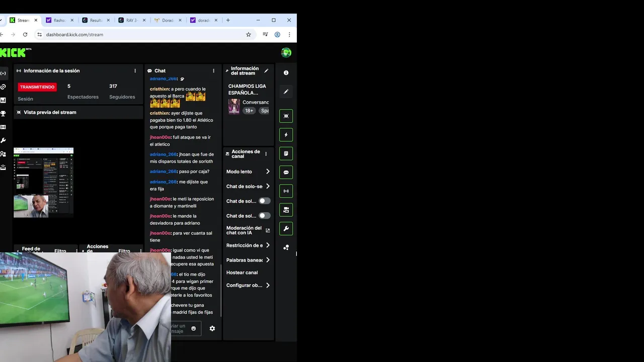
Task: Click the download tray icon in left sidebar
Action: (x=3, y=167)
